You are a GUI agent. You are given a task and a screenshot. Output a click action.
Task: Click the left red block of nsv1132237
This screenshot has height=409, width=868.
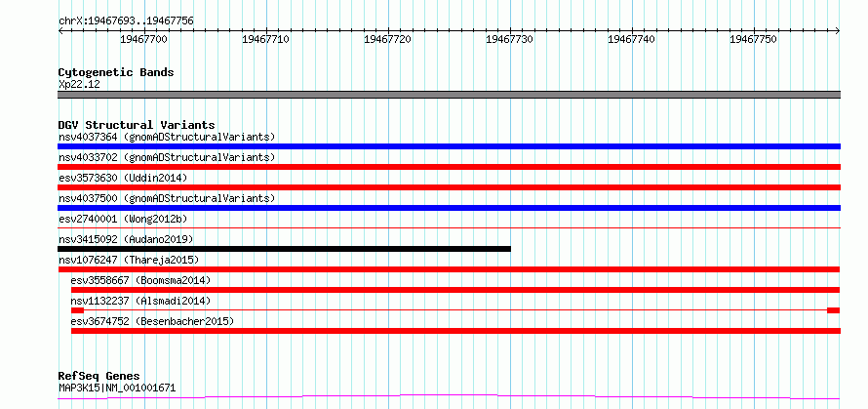(x=77, y=310)
